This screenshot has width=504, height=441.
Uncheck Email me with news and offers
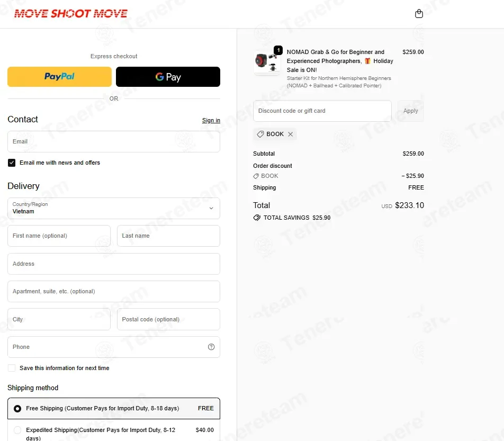(x=12, y=163)
